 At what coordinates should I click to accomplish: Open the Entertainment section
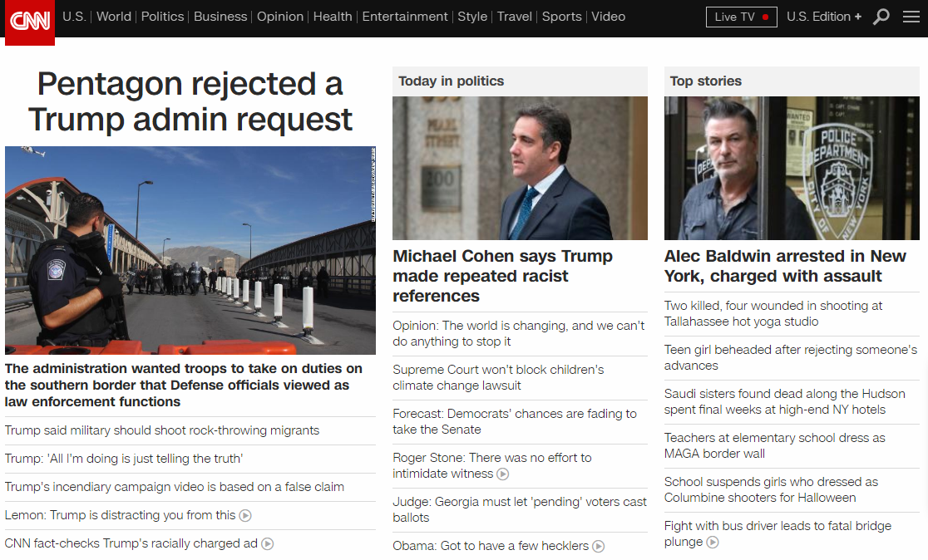coord(405,17)
